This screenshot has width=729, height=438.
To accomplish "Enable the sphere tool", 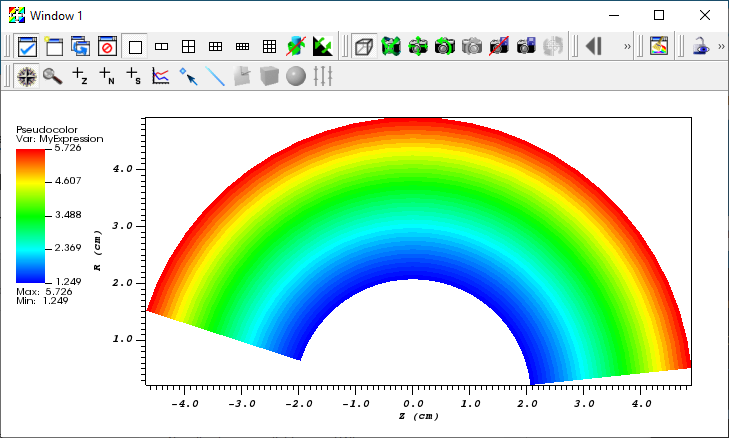I will click(x=296, y=76).
